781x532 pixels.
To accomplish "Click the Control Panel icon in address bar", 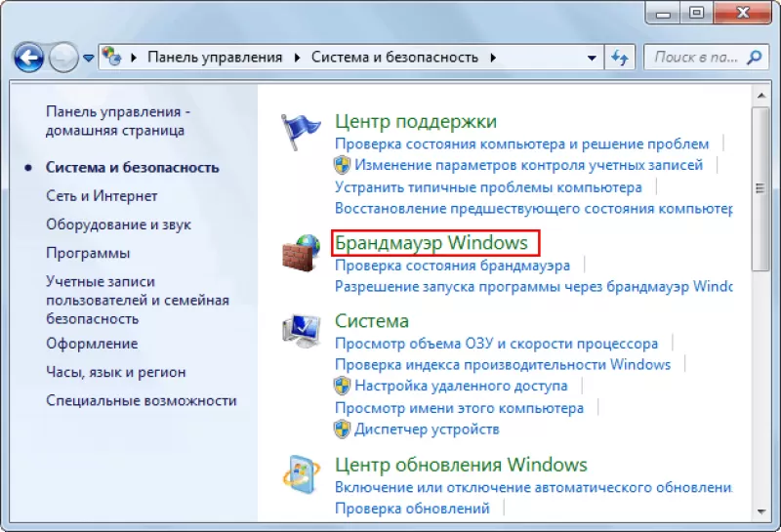I will [x=112, y=58].
